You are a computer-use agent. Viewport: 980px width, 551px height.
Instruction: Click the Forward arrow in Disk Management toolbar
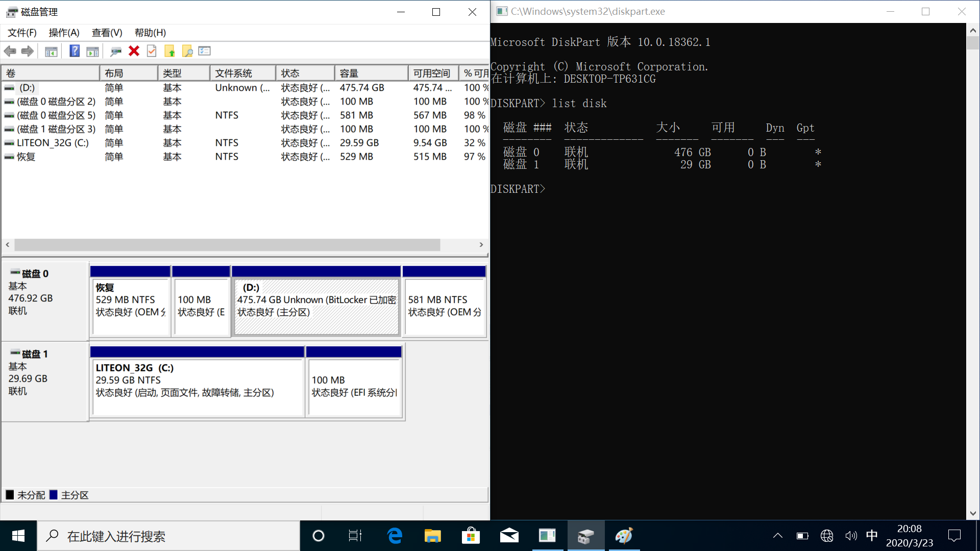pyautogui.click(x=28, y=51)
